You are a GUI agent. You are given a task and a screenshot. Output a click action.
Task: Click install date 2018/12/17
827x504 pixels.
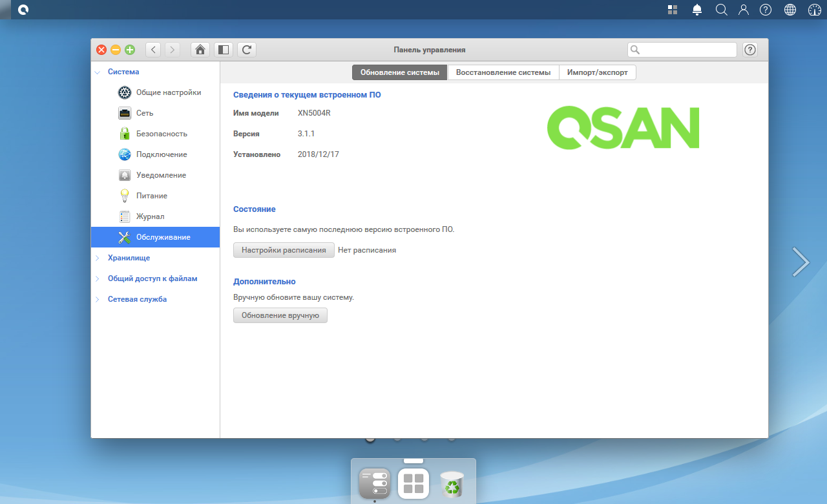[319, 154]
